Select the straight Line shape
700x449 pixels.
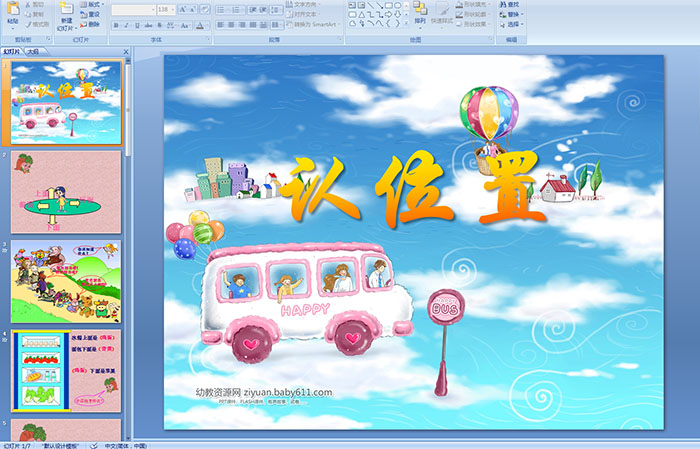point(371,5)
